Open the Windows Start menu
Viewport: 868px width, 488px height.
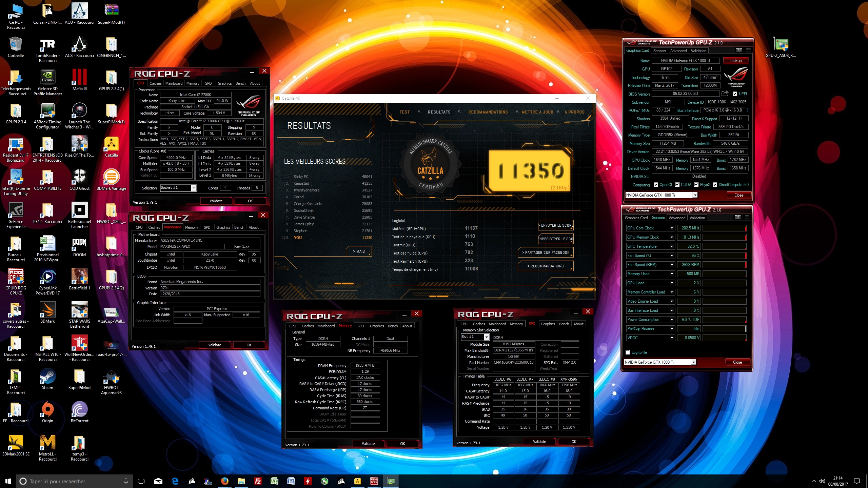[x=8, y=481]
